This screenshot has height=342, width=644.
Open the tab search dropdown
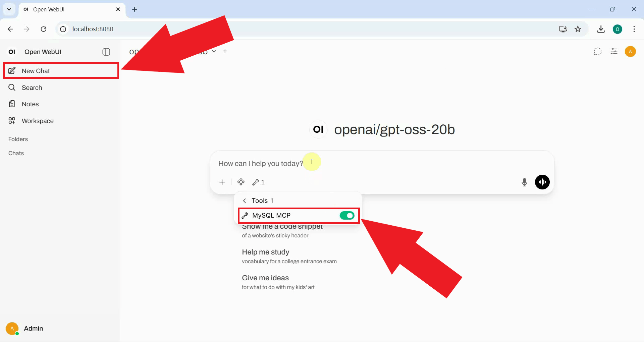pyautogui.click(x=9, y=9)
